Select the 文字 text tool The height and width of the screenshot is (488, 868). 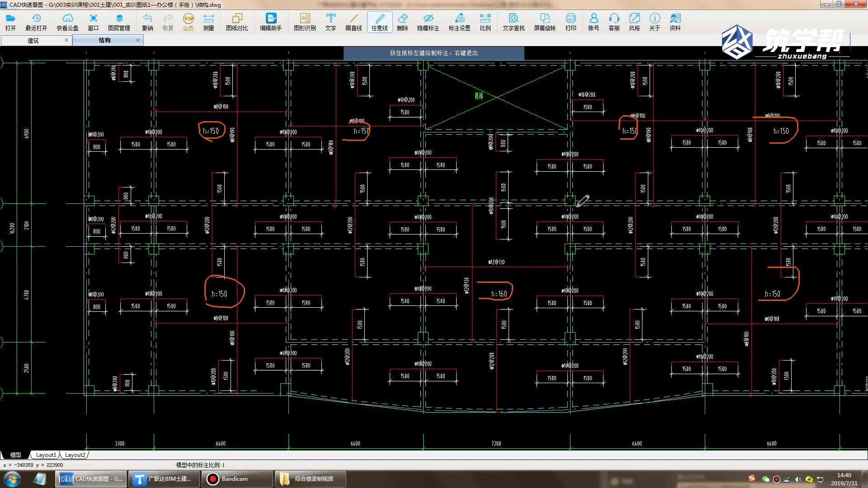tap(330, 22)
